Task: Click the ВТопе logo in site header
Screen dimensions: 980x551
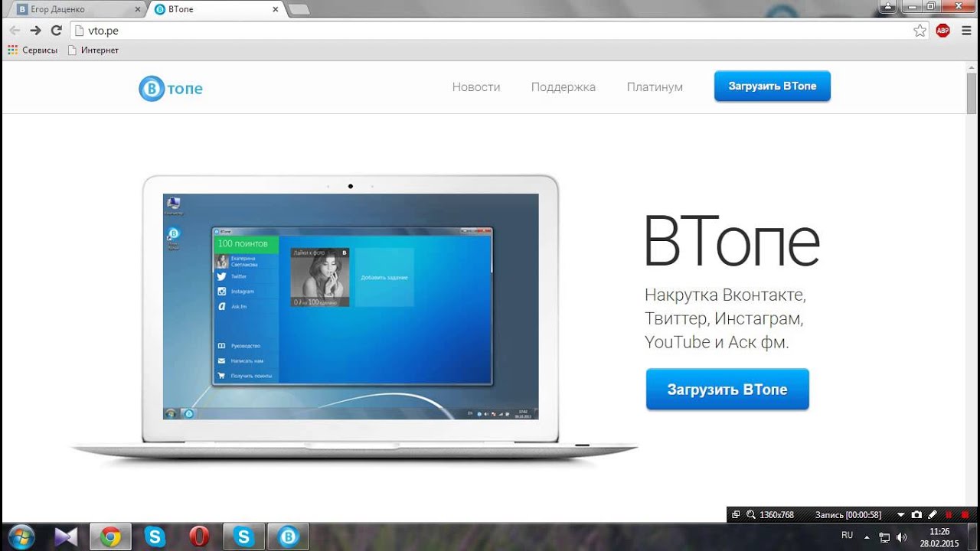Action: [171, 89]
